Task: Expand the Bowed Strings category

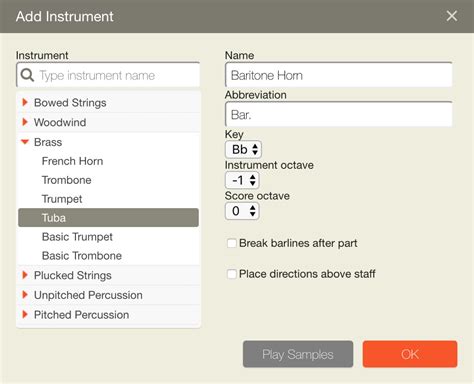Action: coord(25,102)
